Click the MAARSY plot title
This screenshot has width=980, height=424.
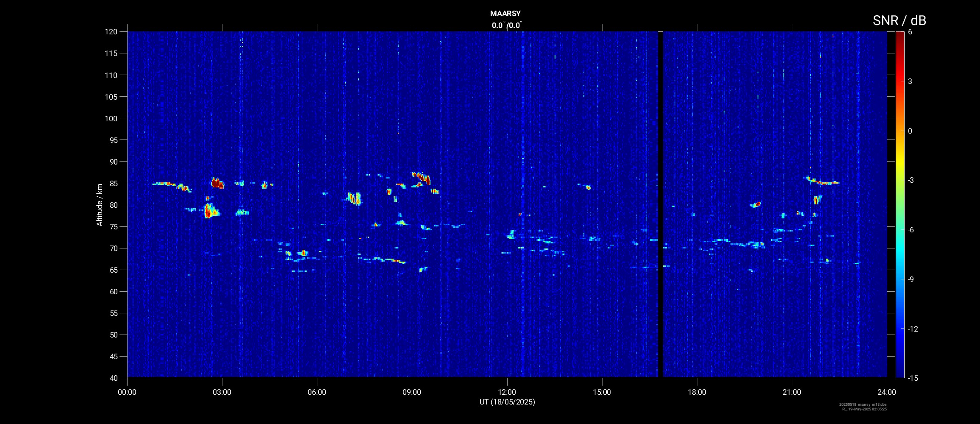(x=505, y=14)
